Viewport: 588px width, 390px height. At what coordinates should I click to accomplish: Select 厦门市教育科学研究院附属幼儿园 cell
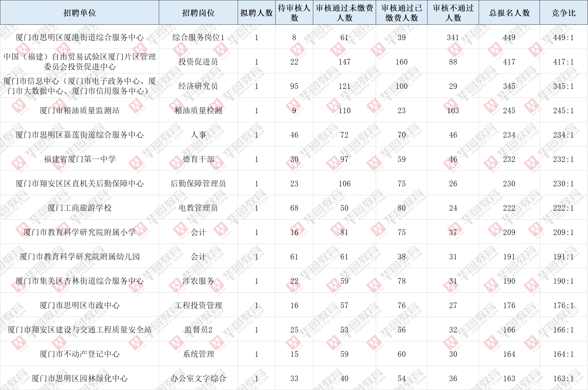click(x=79, y=256)
